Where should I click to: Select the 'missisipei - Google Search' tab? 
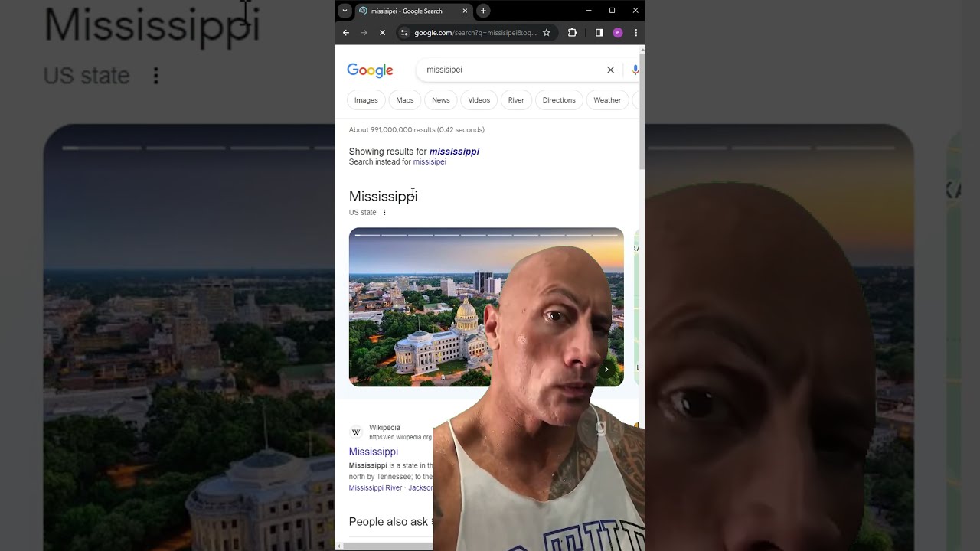click(413, 11)
